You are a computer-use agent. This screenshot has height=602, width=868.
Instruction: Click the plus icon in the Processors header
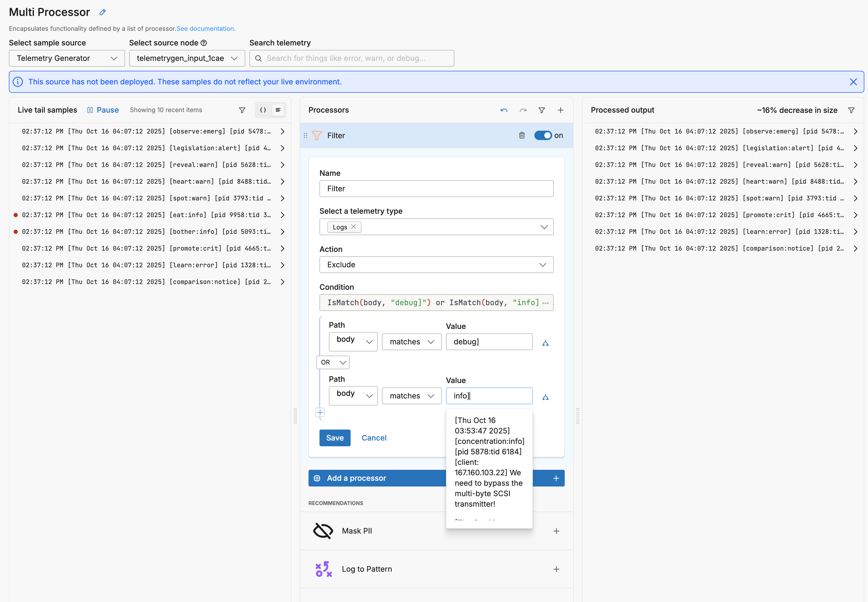tap(561, 110)
